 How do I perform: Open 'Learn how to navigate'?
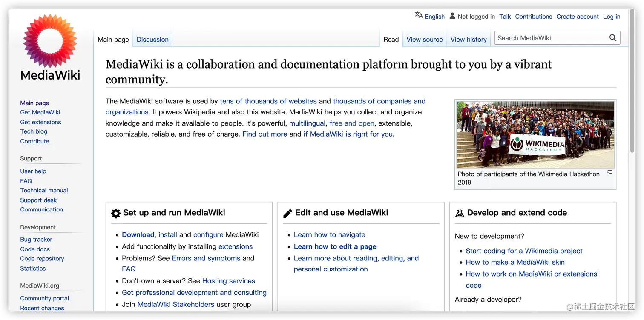(330, 235)
